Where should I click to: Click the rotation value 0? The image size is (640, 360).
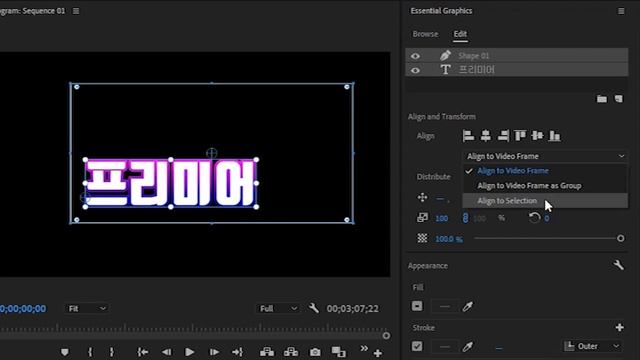[x=547, y=218]
